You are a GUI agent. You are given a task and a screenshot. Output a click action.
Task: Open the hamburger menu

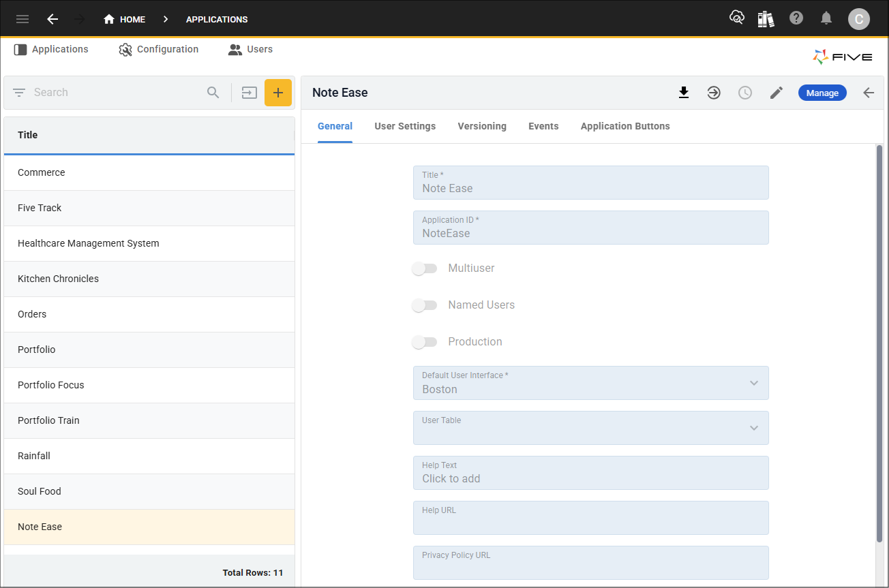[22, 19]
